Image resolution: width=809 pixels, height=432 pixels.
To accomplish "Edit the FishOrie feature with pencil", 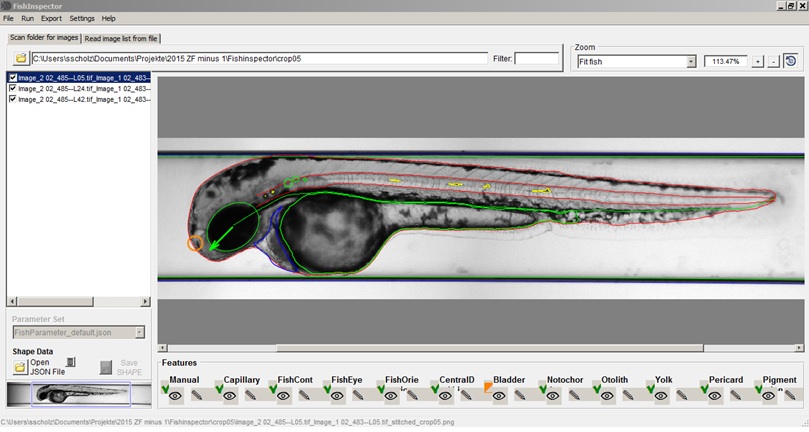I will 412,396.
